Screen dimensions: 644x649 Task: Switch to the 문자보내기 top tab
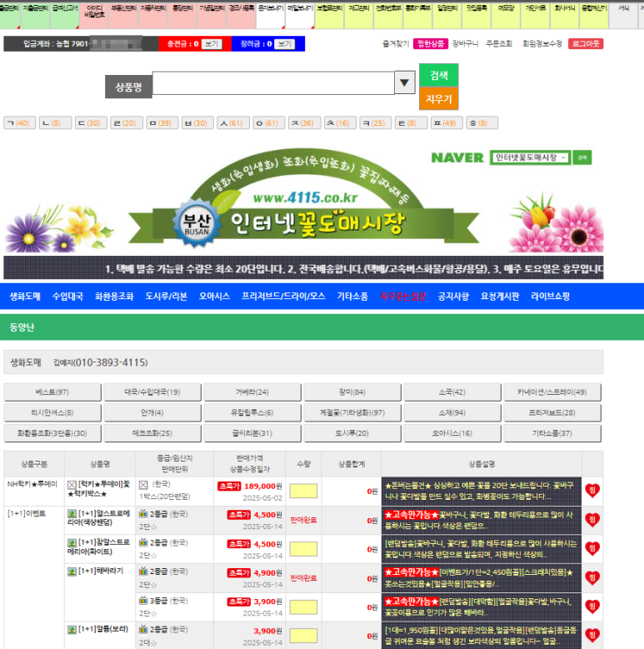tap(271, 16)
